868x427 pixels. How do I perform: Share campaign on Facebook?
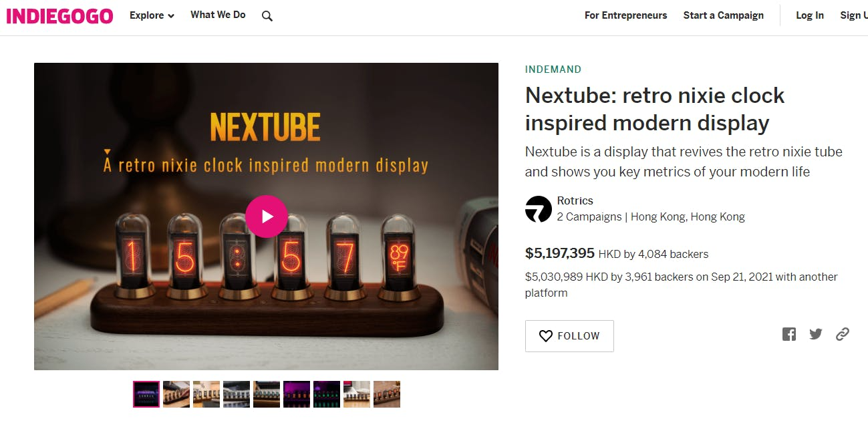coord(789,334)
